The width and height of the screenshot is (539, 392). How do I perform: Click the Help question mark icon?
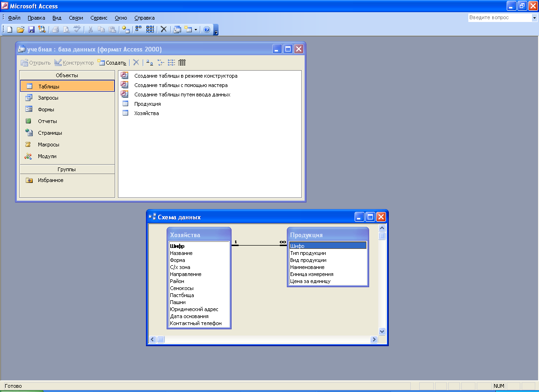207,29
